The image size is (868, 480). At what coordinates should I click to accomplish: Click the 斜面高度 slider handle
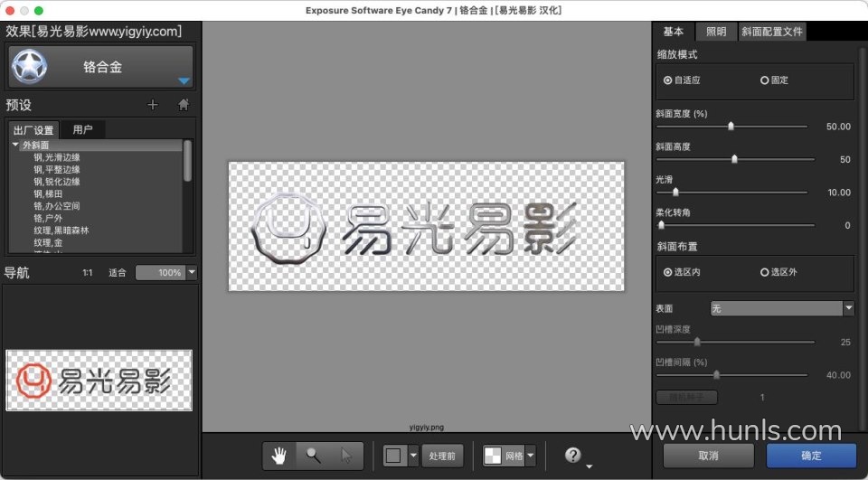click(x=734, y=159)
